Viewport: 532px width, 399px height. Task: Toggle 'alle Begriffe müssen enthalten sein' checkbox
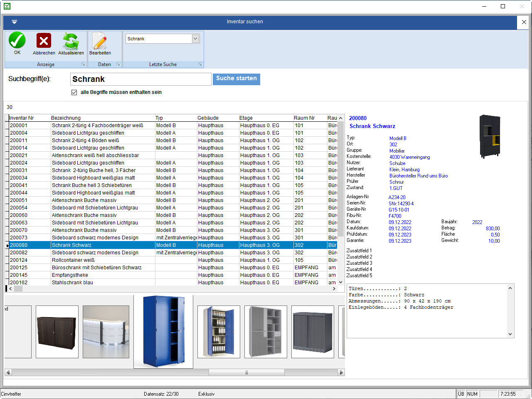74,92
